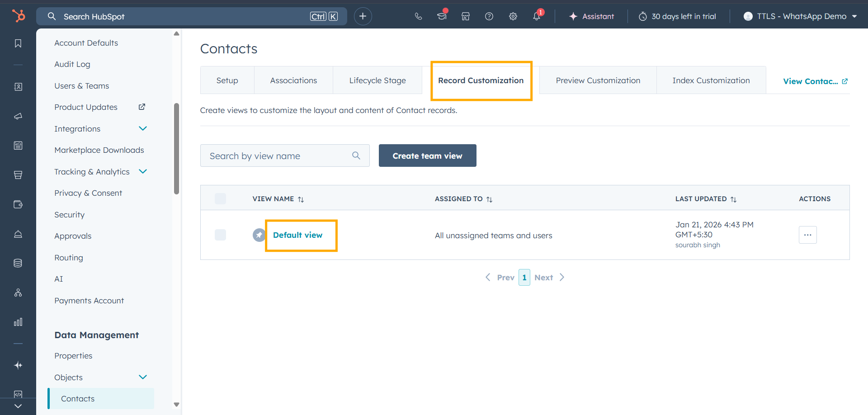Check the Default view row checkbox
This screenshot has height=415, width=868.
click(220, 235)
